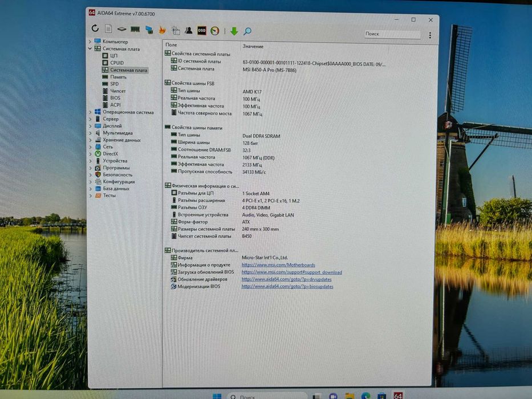Open File Explorer from the taskbar
Screen dimensions: 532x399
[x=350, y=396]
